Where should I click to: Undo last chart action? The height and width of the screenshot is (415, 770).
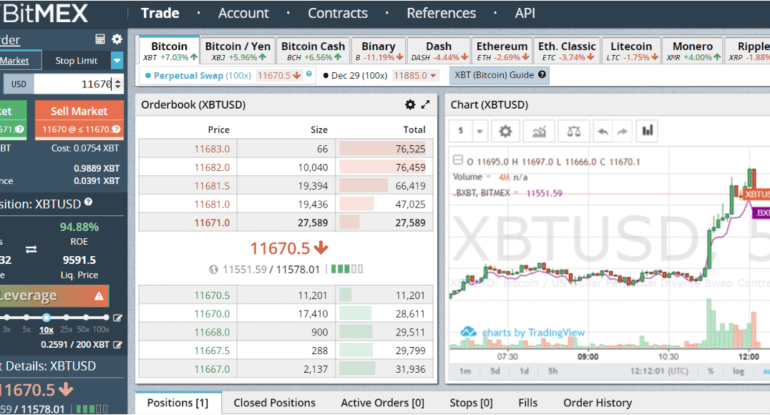(603, 131)
